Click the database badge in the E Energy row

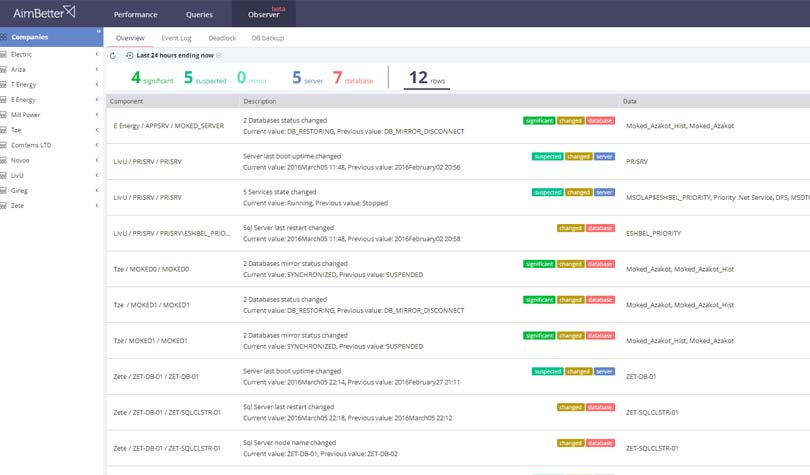[600, 121]
